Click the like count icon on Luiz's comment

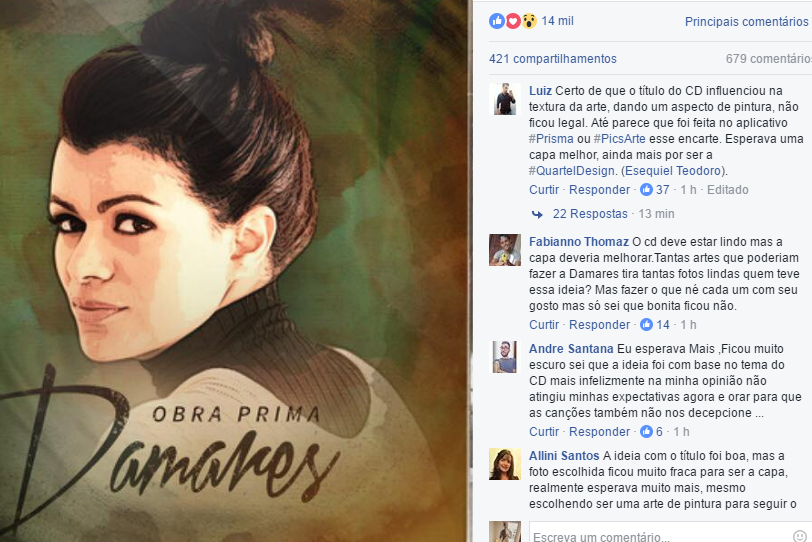tap(646, 189)
